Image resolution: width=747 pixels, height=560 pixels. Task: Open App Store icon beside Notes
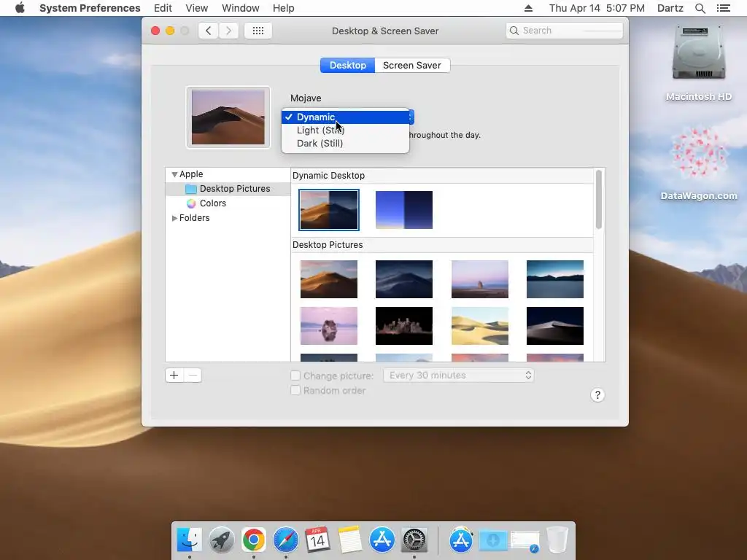coord(382,540)
